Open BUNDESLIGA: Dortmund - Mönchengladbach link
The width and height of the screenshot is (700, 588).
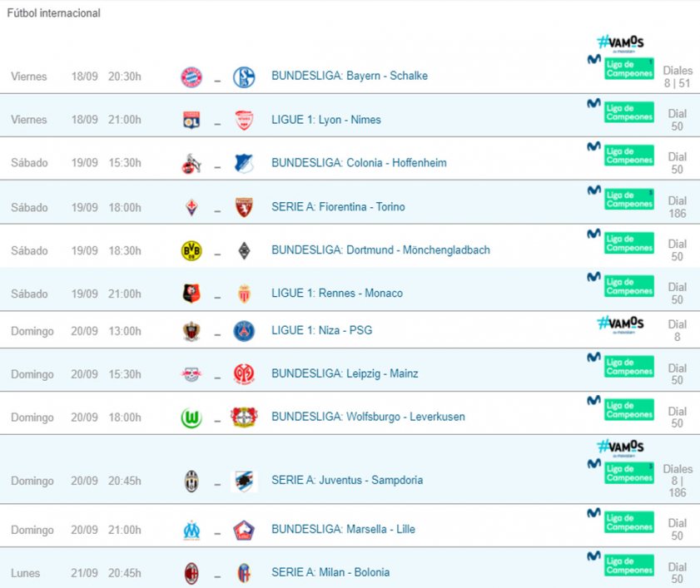click(381, 250)
